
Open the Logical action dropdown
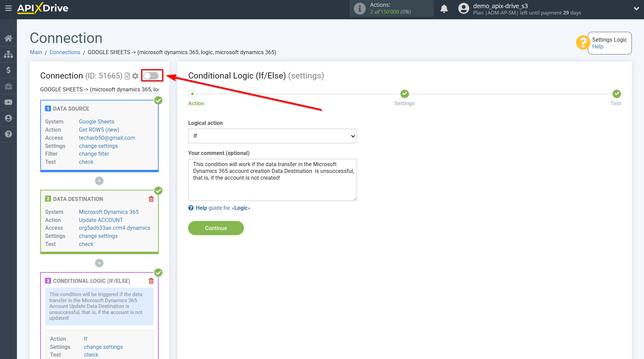point(273,136)
